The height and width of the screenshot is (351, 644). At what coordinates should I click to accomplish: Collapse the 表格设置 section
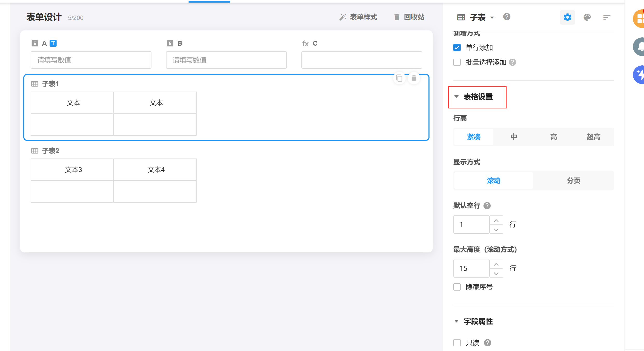tap(456, 97)
